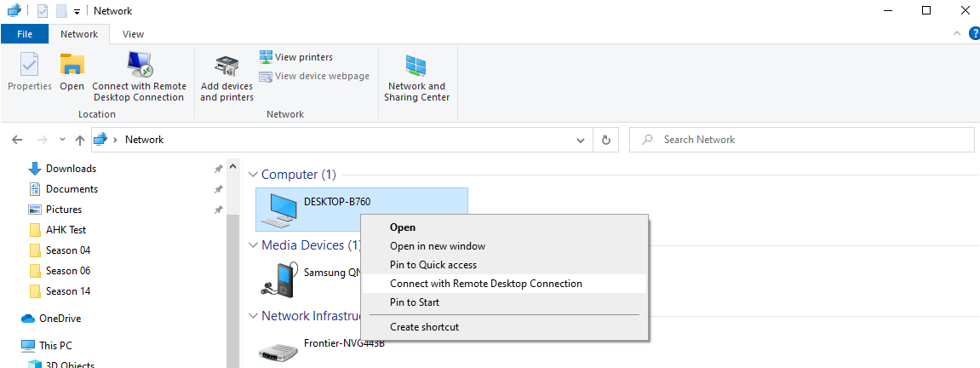Screen dimensions: 980x368
Task: Open Season 14 folder in navigation pane
Action: [x=62, y=291]
